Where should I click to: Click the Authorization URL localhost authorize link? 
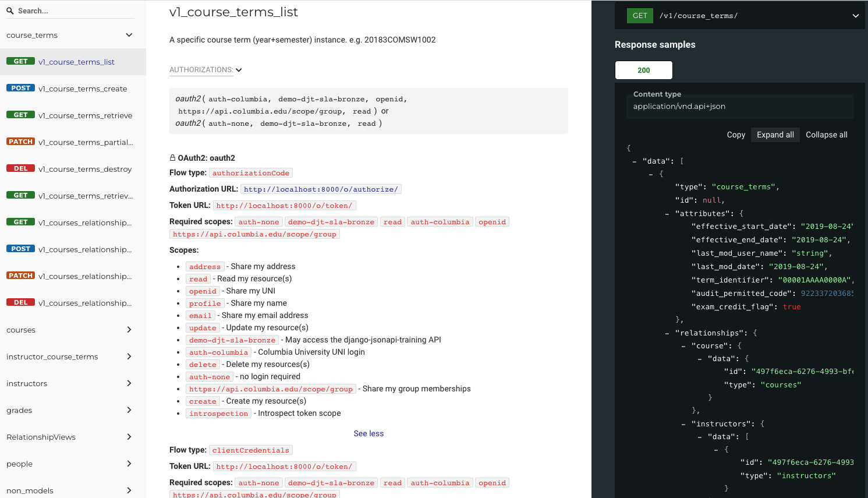(321, 189)
